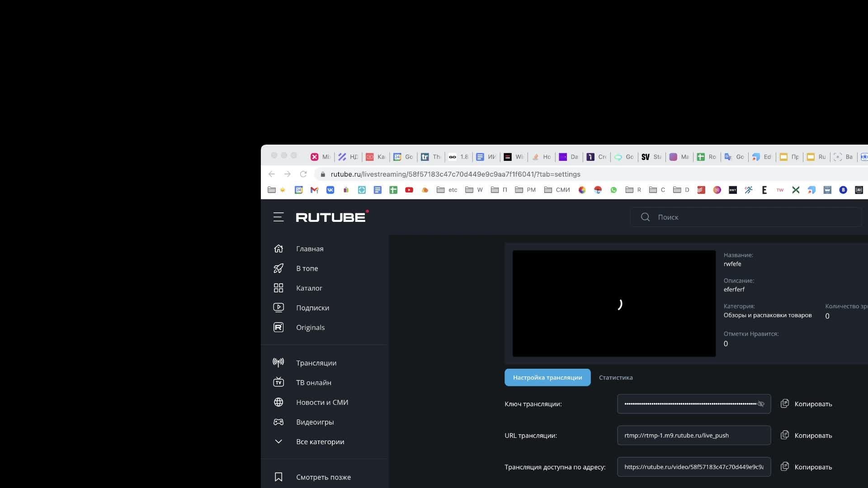Click the Каталог grid icon

coord(278,288)
